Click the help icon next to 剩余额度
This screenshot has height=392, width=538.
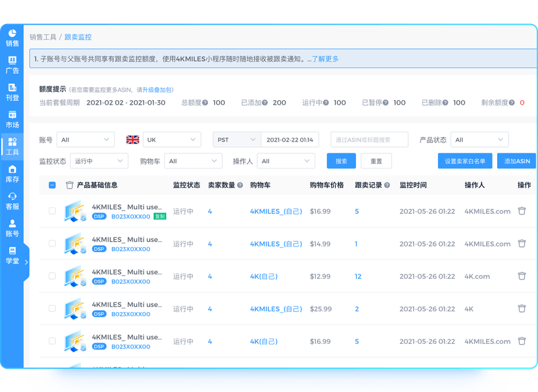tap(511, 103)
